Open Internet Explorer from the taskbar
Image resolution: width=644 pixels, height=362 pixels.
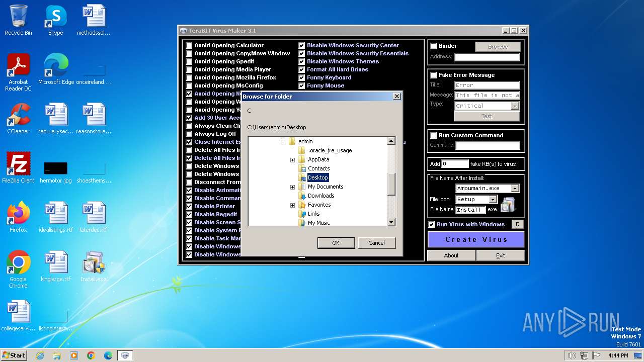tap(40, 355)
